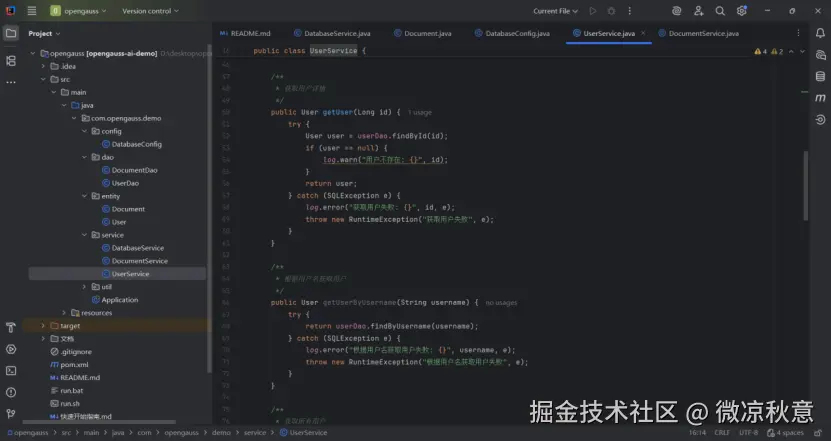Viewport: 831px width, 442px height.
Task: Collapse the config package
Action: pyautogui.click(x=84, y=131)
